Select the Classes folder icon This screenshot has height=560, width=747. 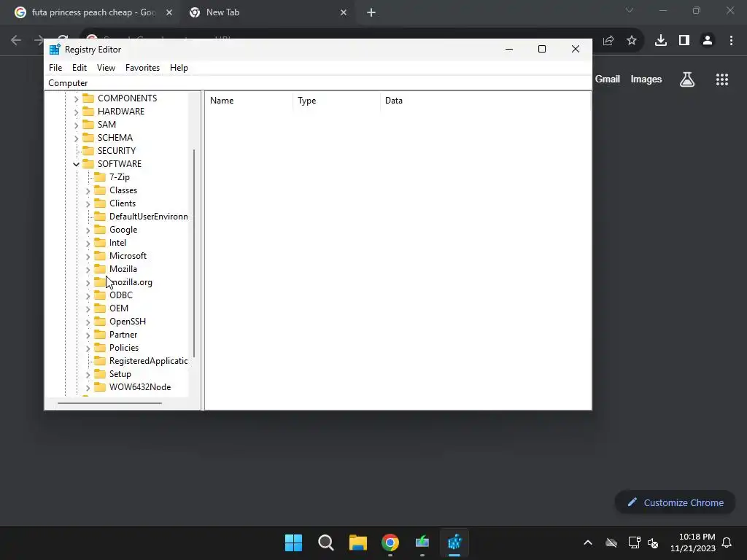(100, 190)
